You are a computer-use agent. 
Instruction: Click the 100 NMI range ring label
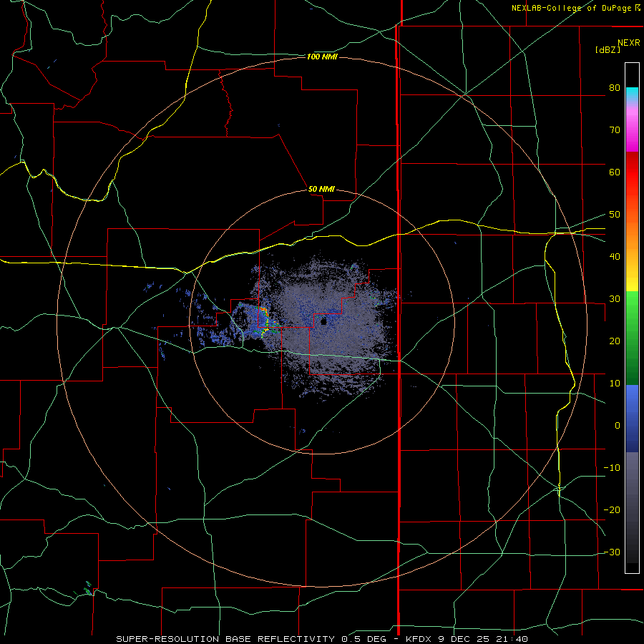point(322,57)
